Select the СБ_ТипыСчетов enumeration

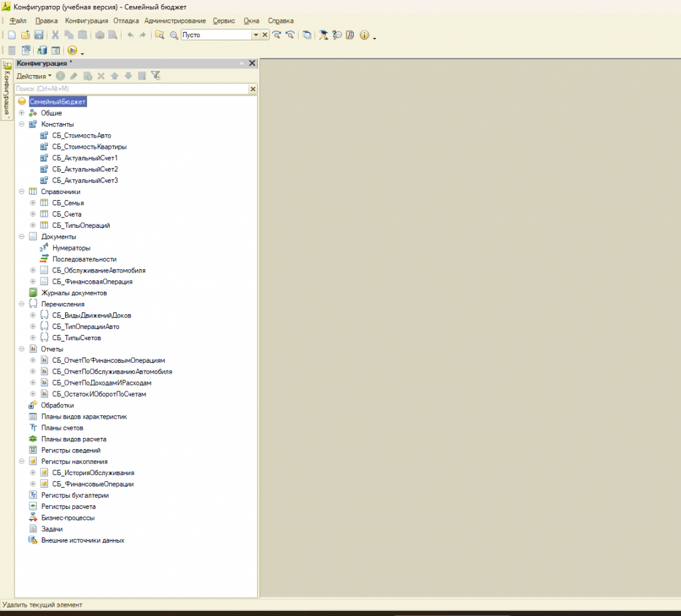(76, 338)
